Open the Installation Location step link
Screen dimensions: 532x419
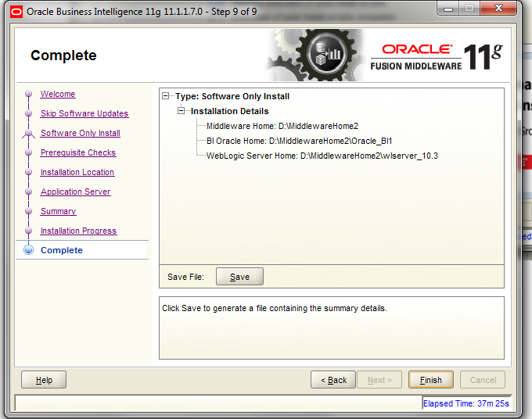point(77,172)
